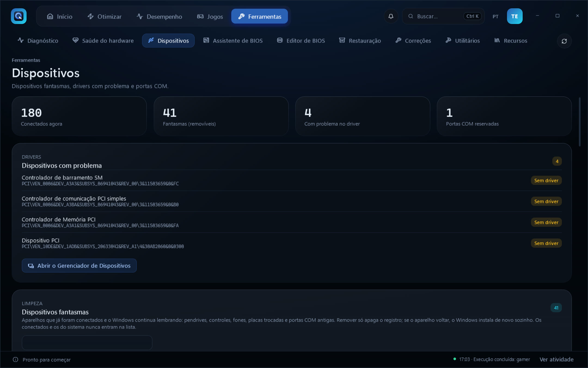The image size is (588, 368).
Task: Click the 4 Com problema no driver card
Action: point(363,116)
